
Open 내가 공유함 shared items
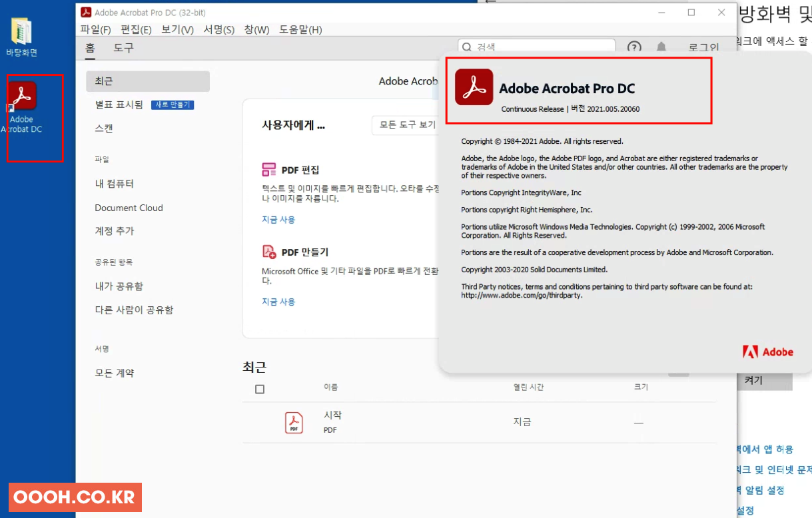point(119,286)
